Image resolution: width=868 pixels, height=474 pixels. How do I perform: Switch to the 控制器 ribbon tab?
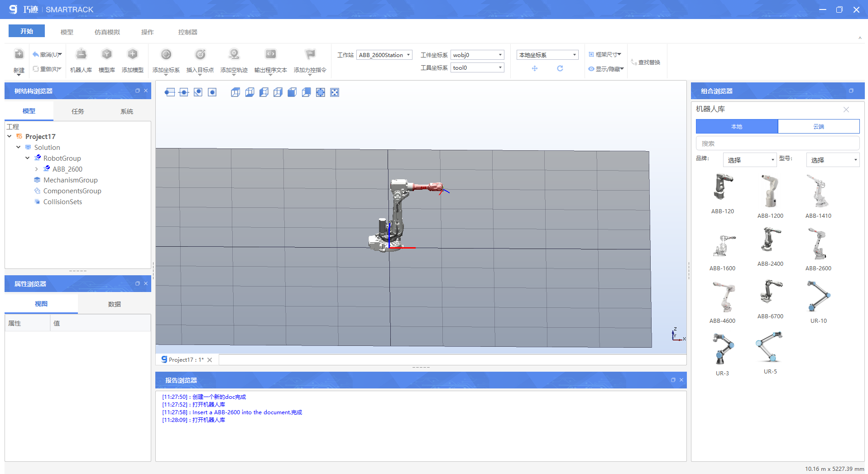point(188,32)
